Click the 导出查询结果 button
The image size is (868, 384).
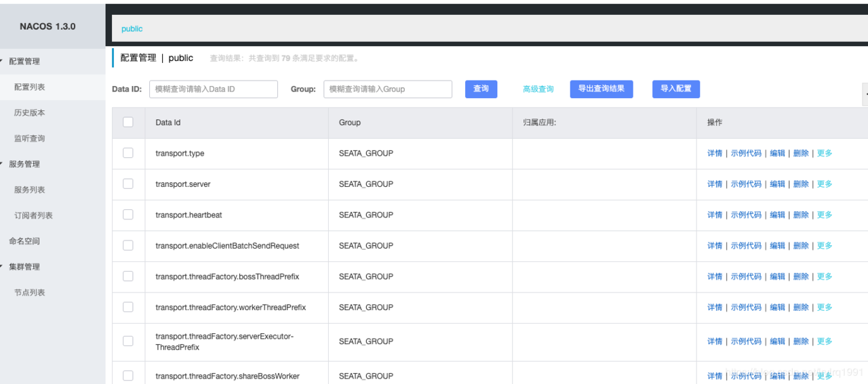click(x=601, y=89)
